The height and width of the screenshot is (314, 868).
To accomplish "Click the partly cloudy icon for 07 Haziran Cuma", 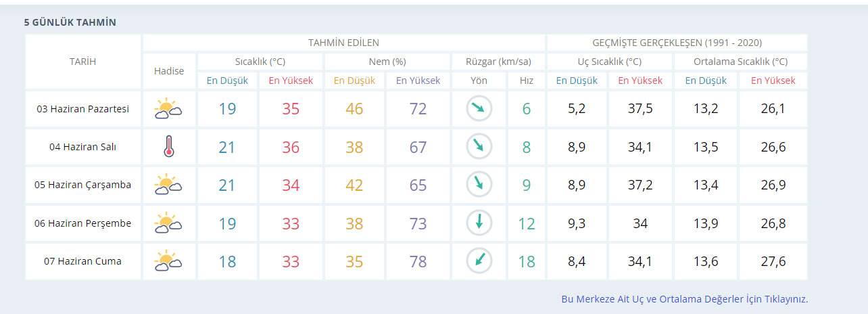I will [168, 261].
